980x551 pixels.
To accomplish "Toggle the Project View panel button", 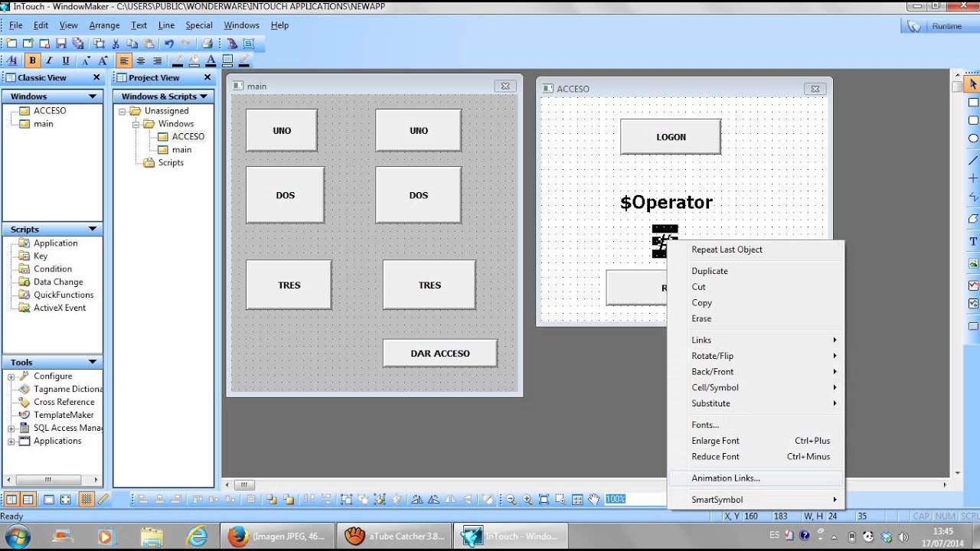I will pyautogui.click(x=28, y=499).
